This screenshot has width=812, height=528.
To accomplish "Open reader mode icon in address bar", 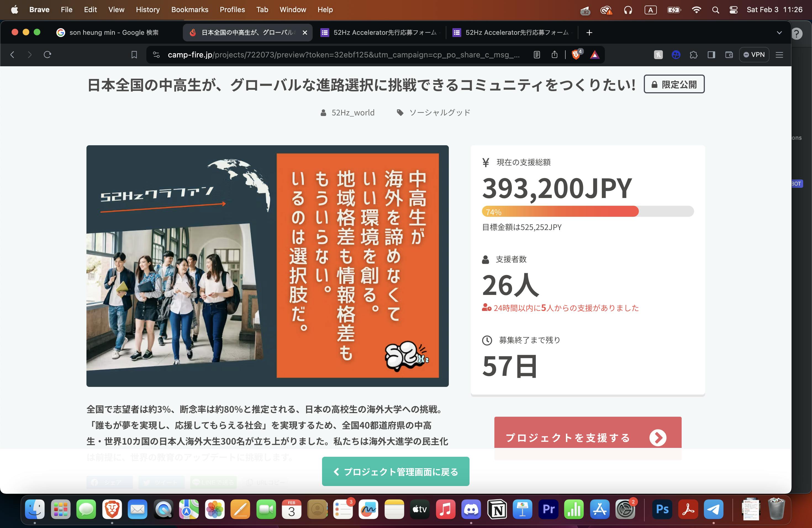I will [537, 55].
